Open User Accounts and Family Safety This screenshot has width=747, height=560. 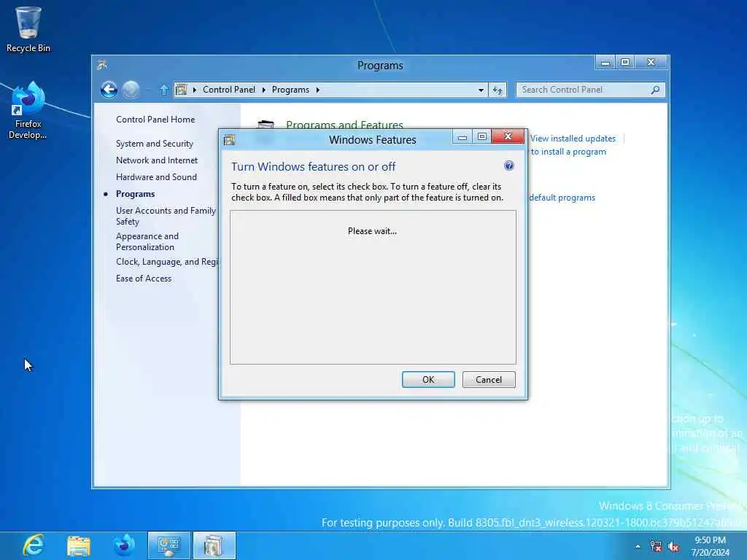click(x=166, y=216)
